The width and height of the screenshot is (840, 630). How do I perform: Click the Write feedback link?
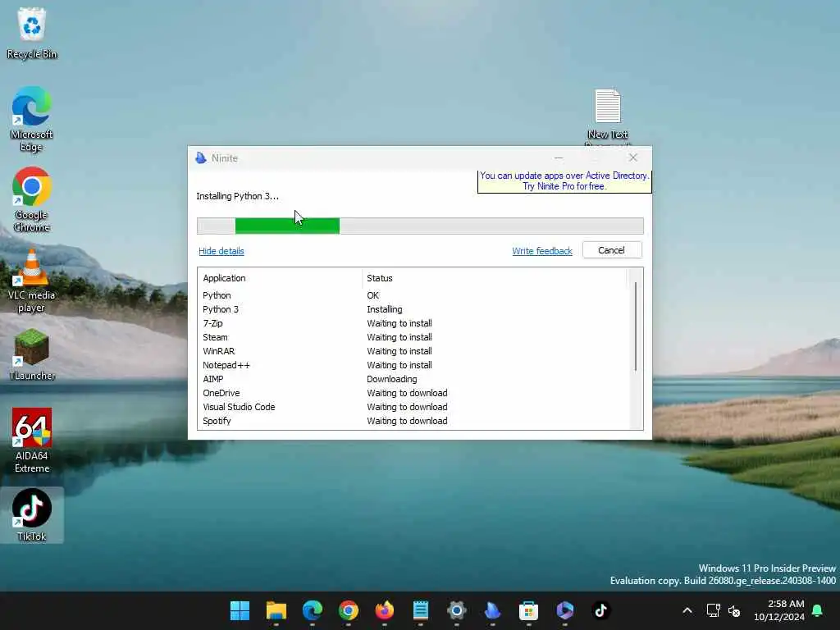(542, 251)
